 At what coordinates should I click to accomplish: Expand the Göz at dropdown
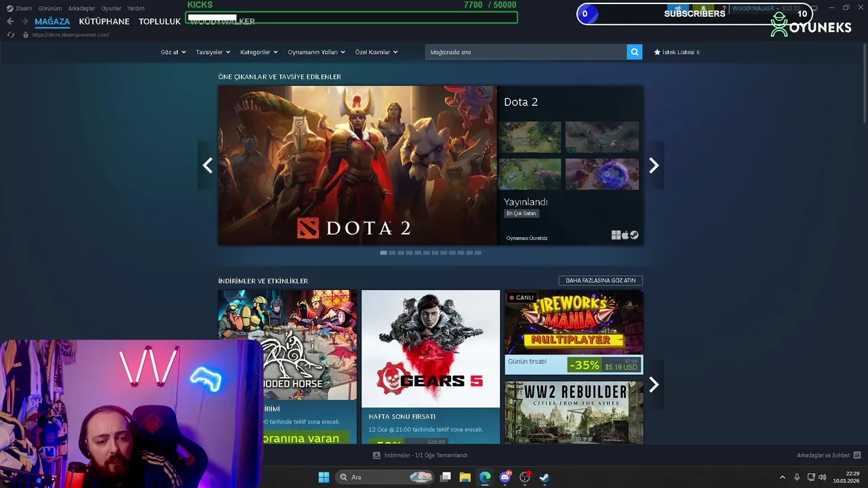coord(173,52)
